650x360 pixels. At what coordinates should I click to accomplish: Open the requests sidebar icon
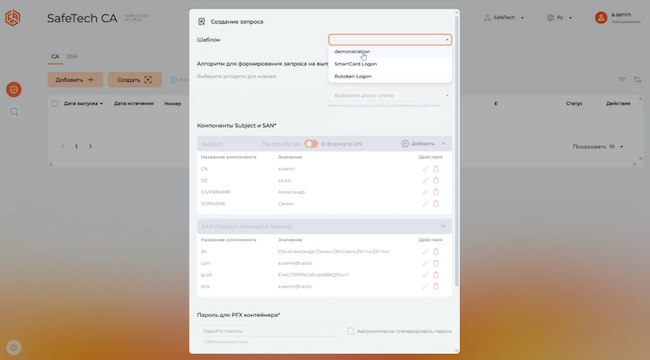14,112
